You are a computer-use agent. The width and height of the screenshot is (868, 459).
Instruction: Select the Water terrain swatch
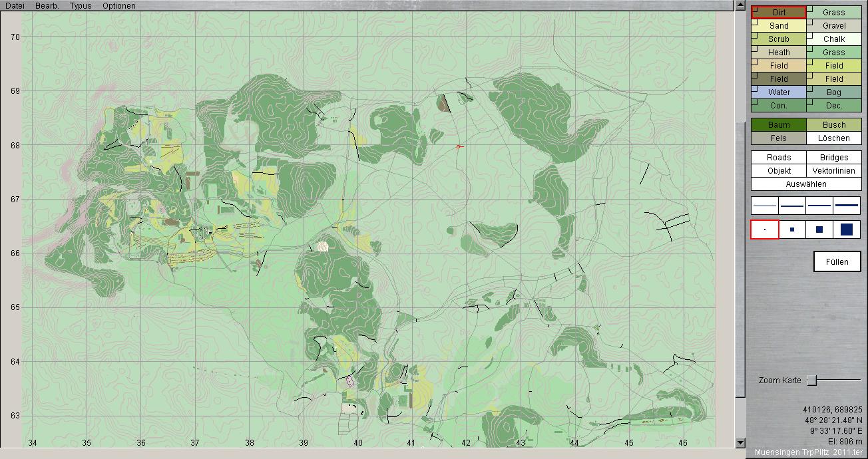click(x=779, y=92)
